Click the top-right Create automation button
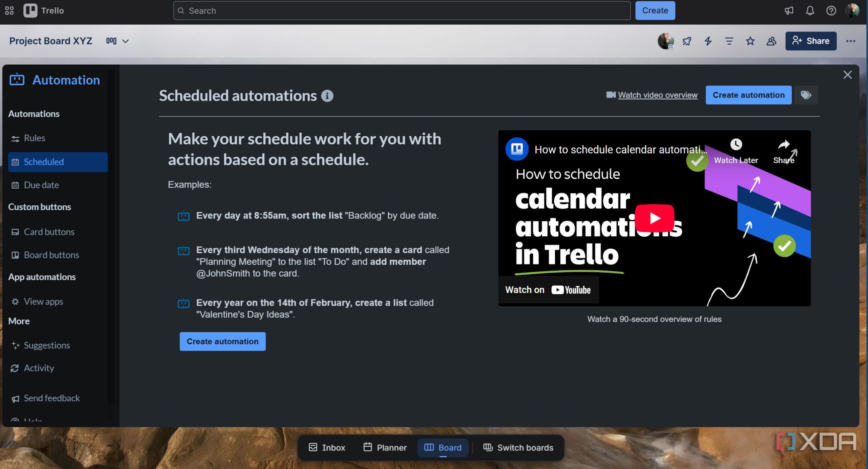 pyautogui.click(x=748, y=95)
